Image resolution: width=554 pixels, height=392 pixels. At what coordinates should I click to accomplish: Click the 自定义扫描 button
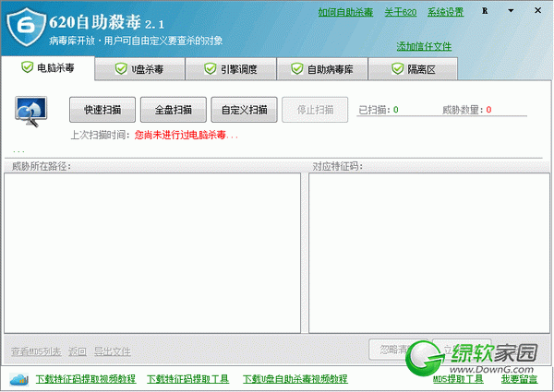(244, 110)
